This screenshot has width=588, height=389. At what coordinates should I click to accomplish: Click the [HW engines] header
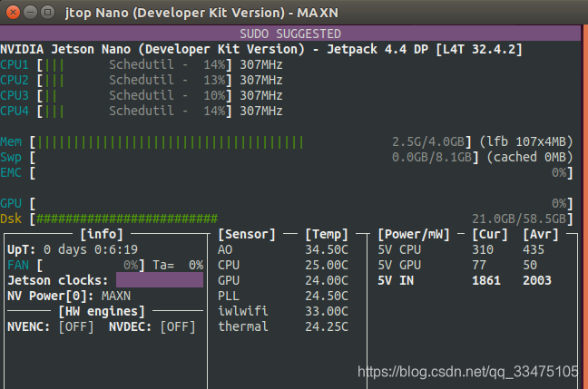tap(102, 311)
